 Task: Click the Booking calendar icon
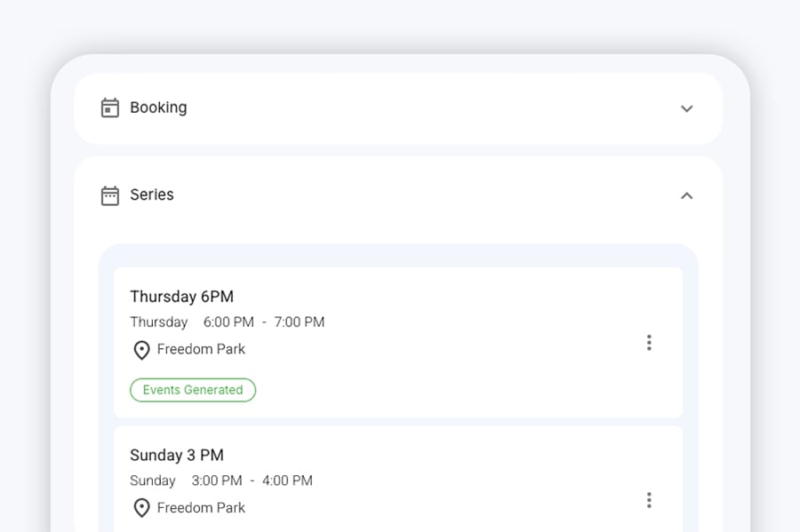(x=109, y=107)
